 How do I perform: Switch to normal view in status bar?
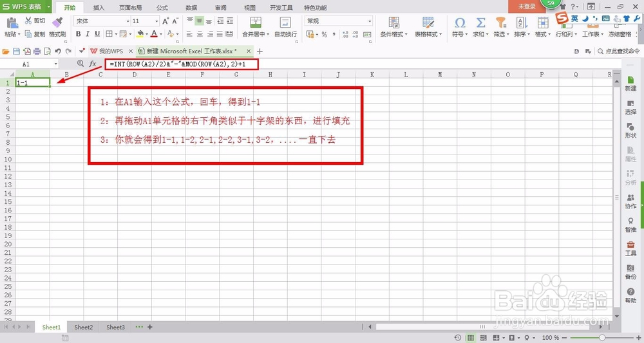click(471, 338)
